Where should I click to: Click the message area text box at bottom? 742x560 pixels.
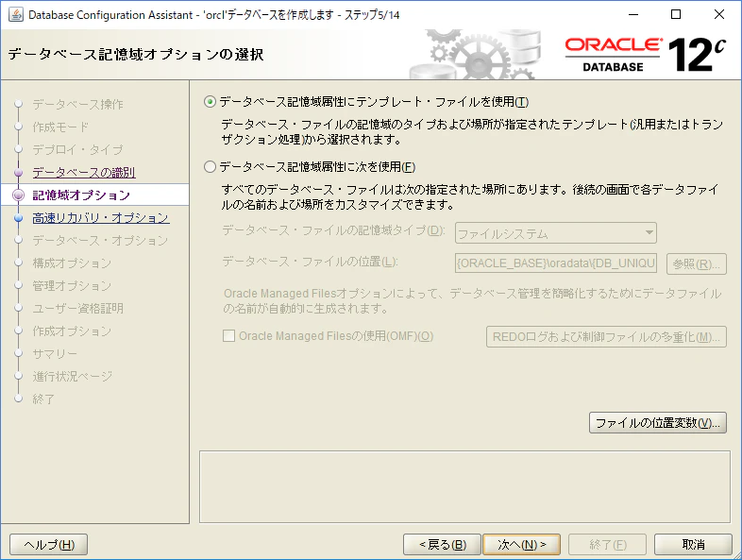coord(464,486)
